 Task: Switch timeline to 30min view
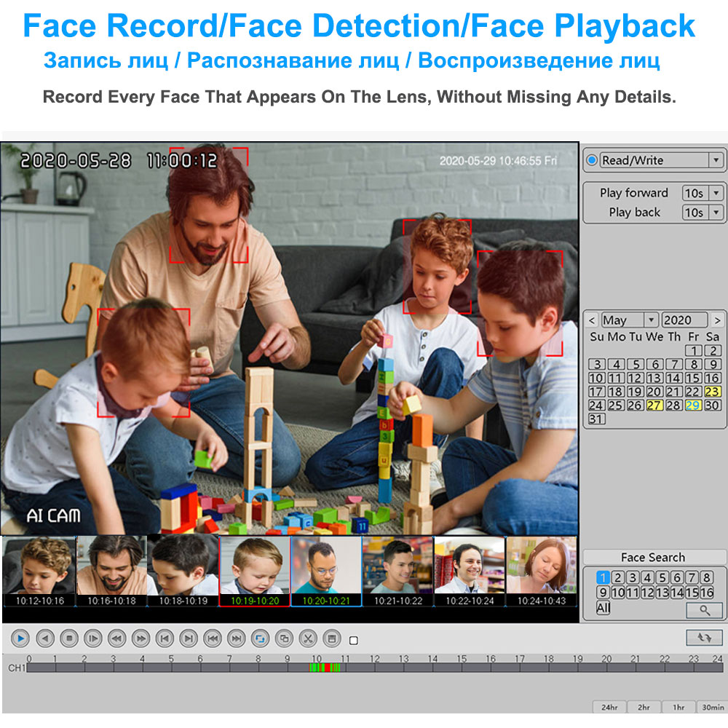pyautogui.click(x=713, y=707)
